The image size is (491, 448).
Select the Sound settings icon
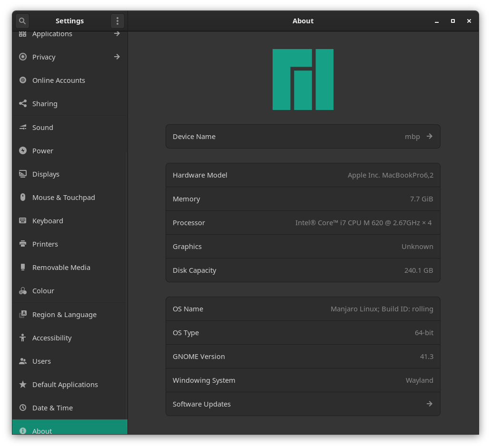tap(22, 127)
